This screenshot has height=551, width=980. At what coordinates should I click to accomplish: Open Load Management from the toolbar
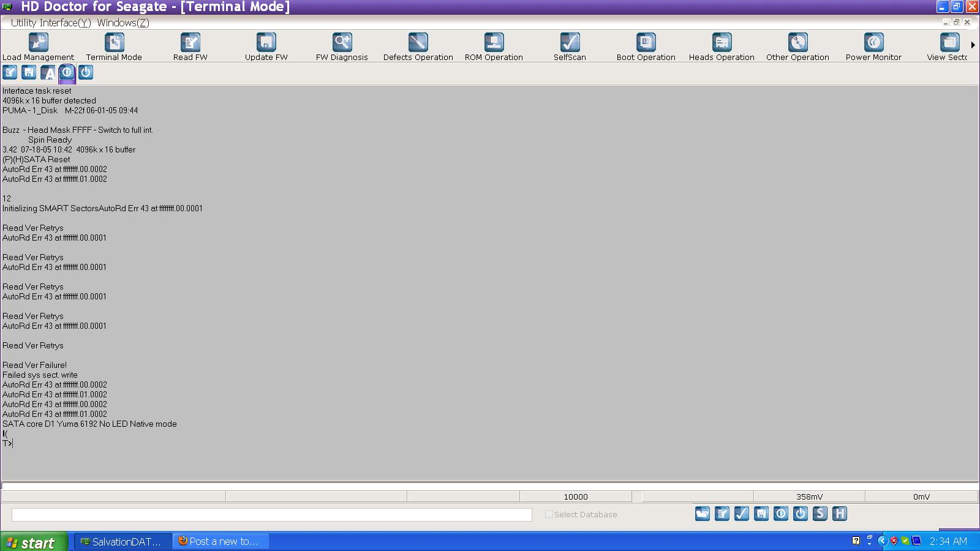point(38,47)
